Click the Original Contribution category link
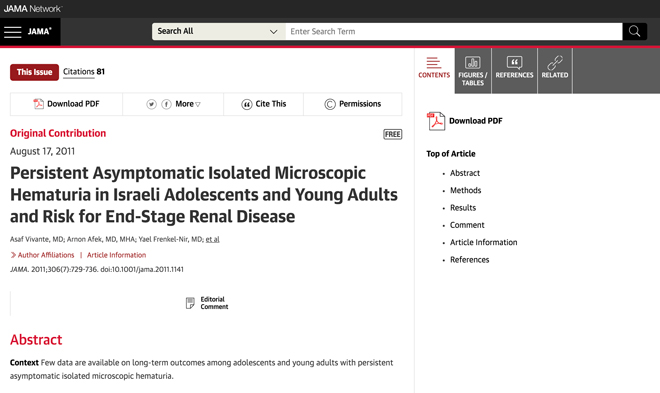This screenshot has height=393, width=660. pos(58,133)
